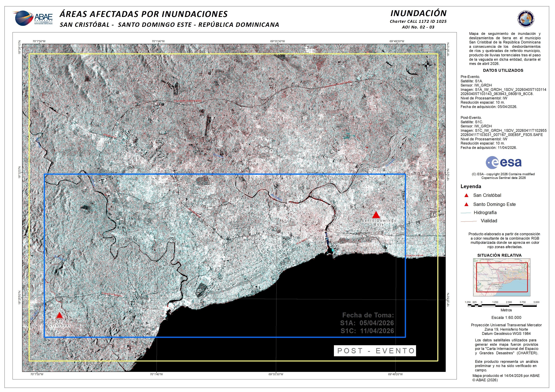Click the metric scale bar
This screenshot has height=392, width=555.
[502, 306]
